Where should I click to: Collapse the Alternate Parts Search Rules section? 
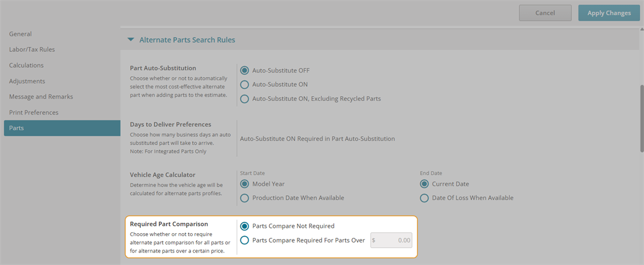[x=131, y=40]
